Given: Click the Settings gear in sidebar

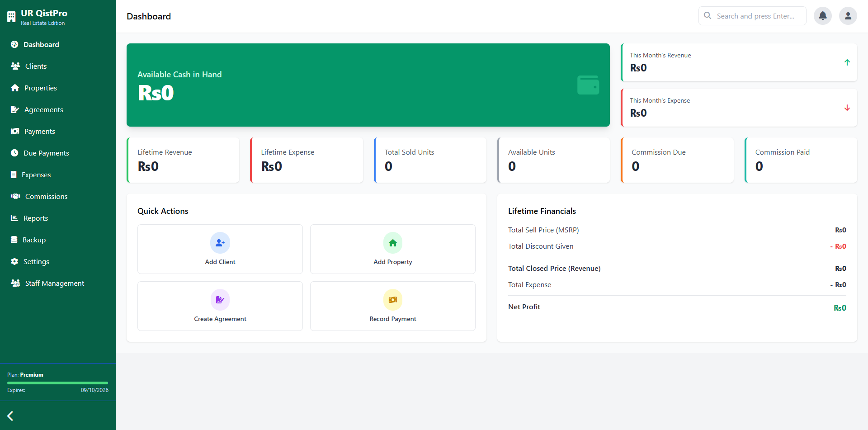Looking at the screenshot, I should click(x=15, y=261).
